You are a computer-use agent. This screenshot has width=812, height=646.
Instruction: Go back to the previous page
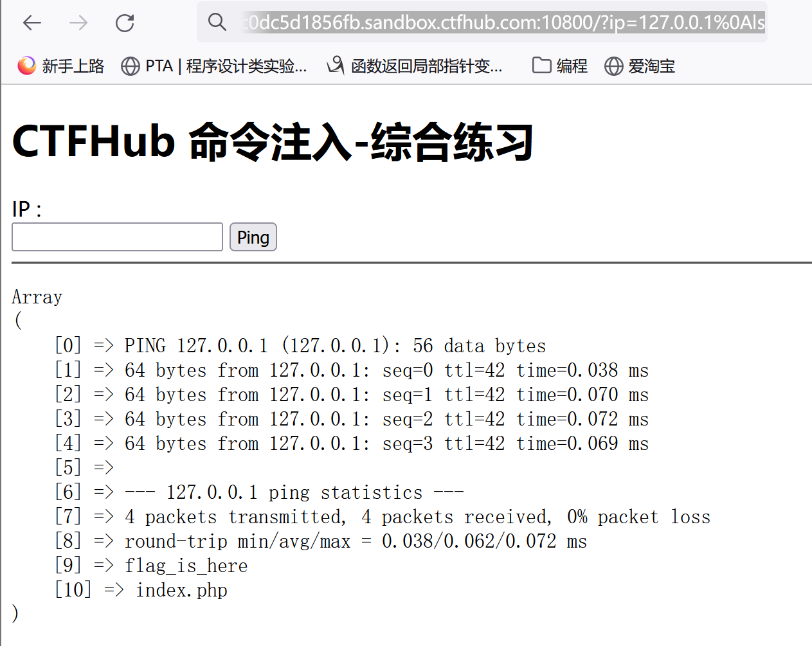point(32,23)
